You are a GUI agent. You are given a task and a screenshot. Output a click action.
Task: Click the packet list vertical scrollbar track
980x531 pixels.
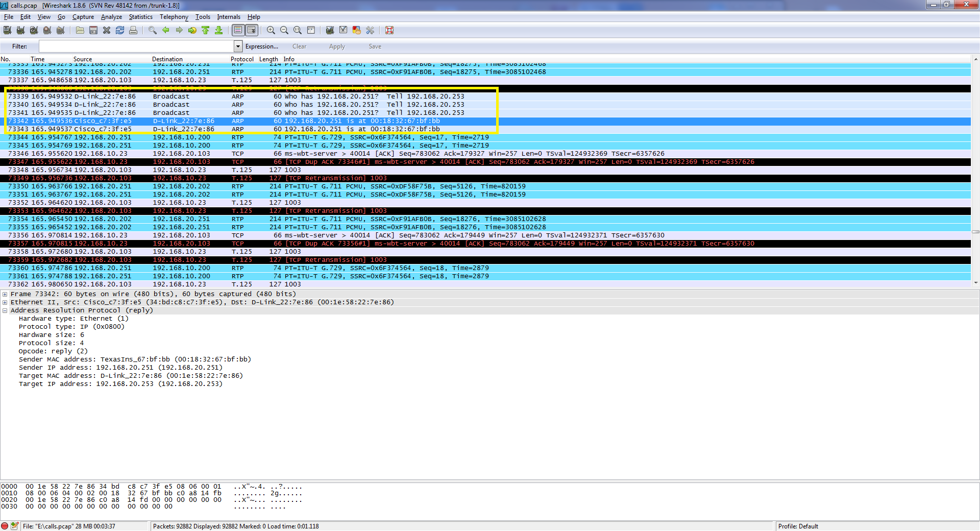pos(975,153)
